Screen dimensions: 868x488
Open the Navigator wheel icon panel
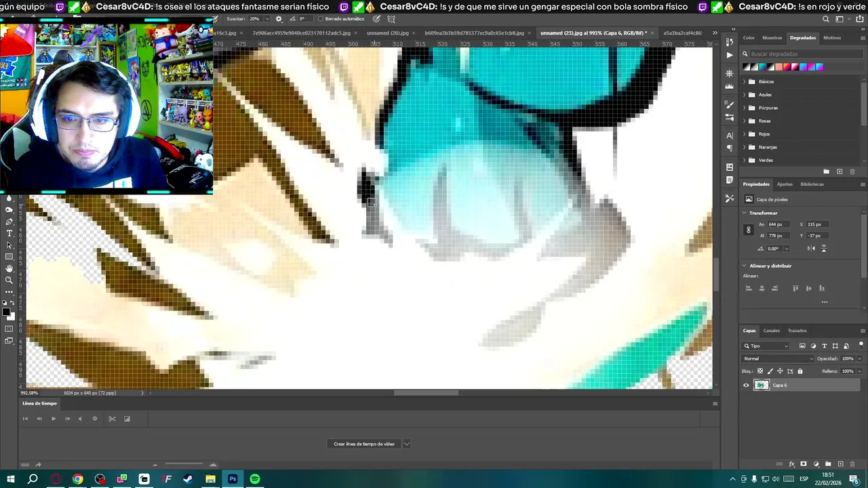click(x=729, y=73)
